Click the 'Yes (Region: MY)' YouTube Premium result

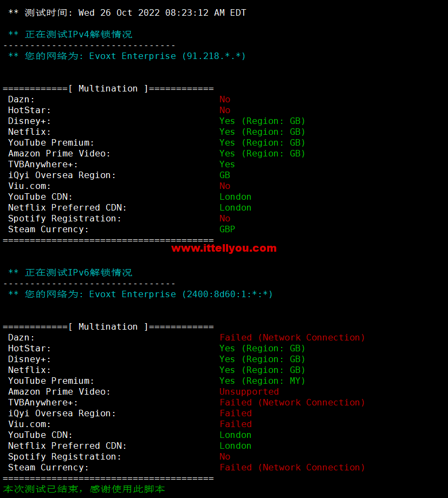[x=262, y=381]
